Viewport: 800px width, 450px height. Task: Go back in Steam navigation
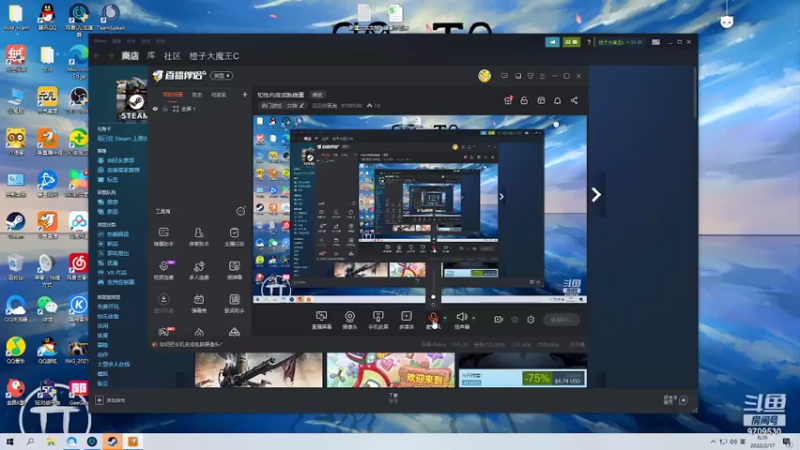pos(97,56)
